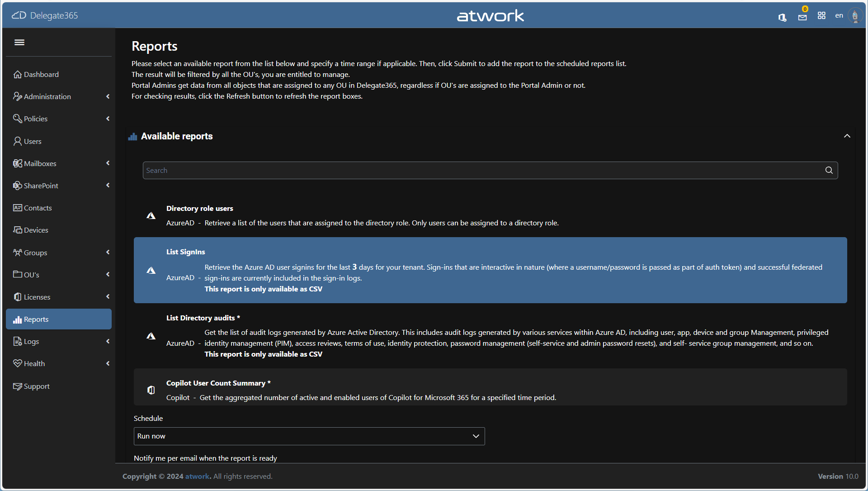Expand the Health menu chevron

coord(108,363)
